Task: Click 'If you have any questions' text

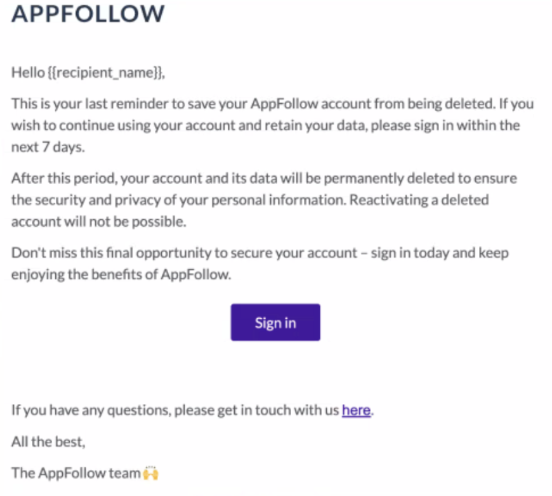Action: coord(91,410)
